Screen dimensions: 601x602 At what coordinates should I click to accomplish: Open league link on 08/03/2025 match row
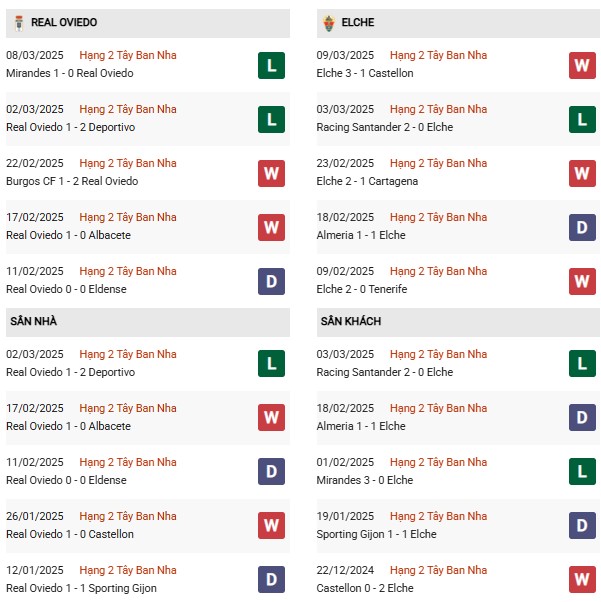click(128, 55)
